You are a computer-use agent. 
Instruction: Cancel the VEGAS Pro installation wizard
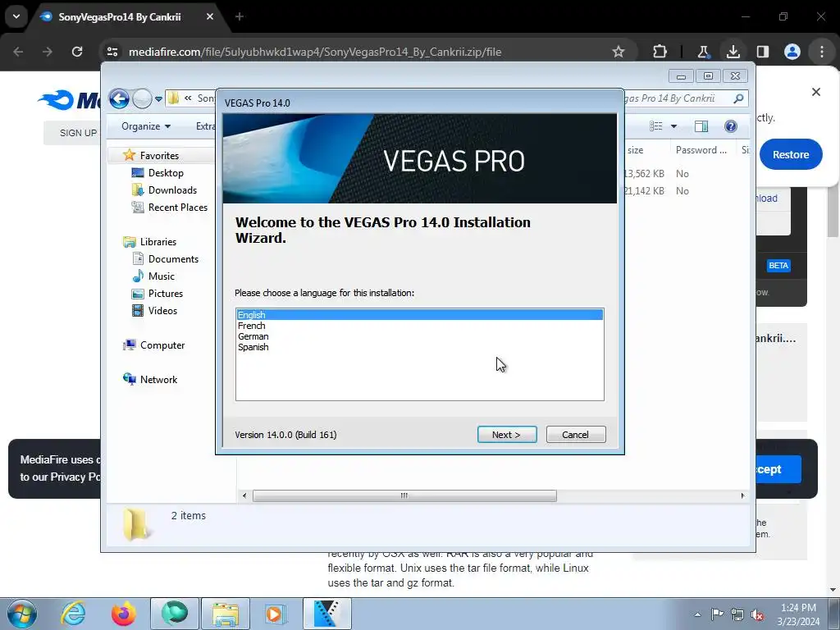(576, 435)
